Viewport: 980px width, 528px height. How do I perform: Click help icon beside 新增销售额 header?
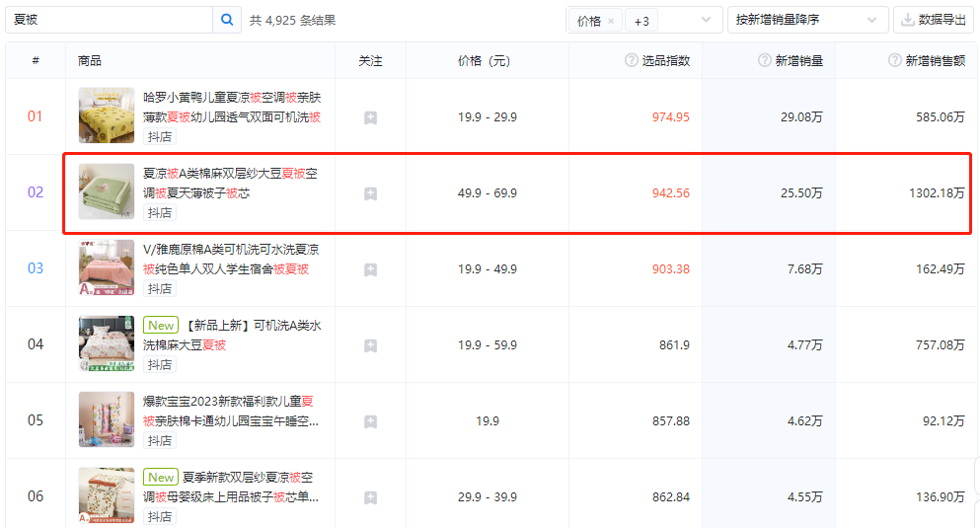click(895, 60)
